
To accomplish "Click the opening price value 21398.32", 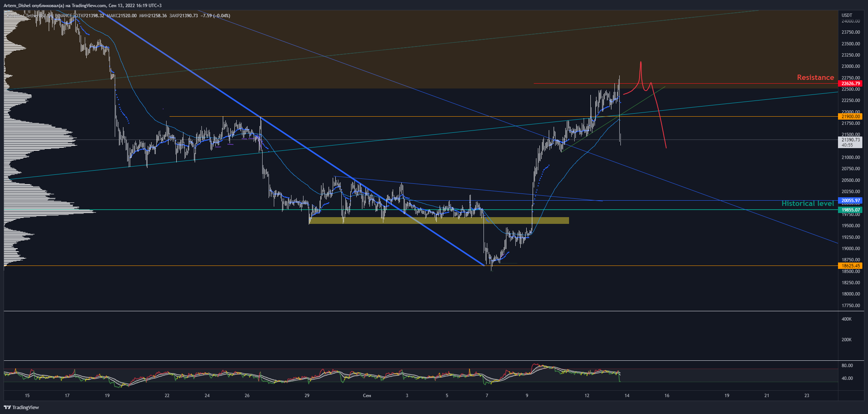I will coord(95,16).
